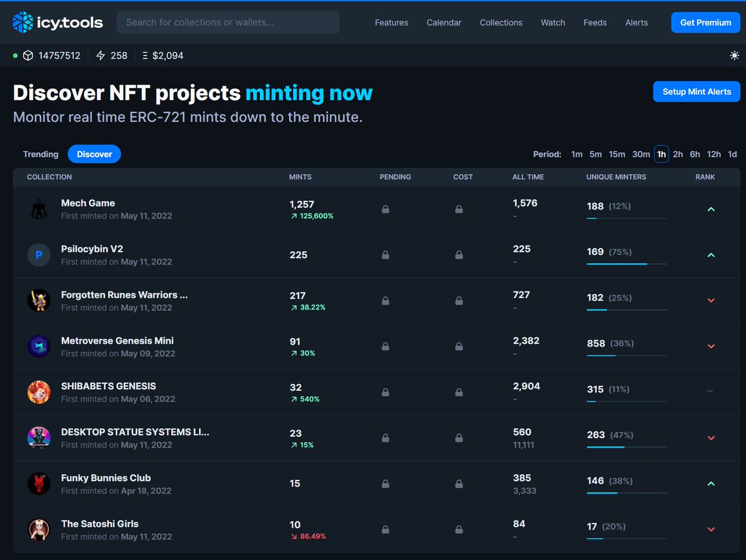Click the DESKTOP STATUE SYSTEMS avatar
The image size is (746, 560).
[x=39, y=438]
